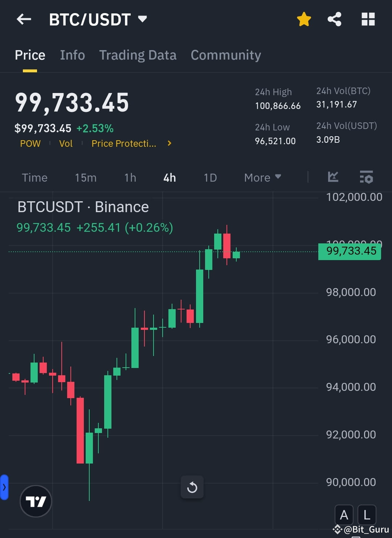Switch to the Trading Data tab
The height and width of the screenshot is (538, 392).
tap(138, 55)
